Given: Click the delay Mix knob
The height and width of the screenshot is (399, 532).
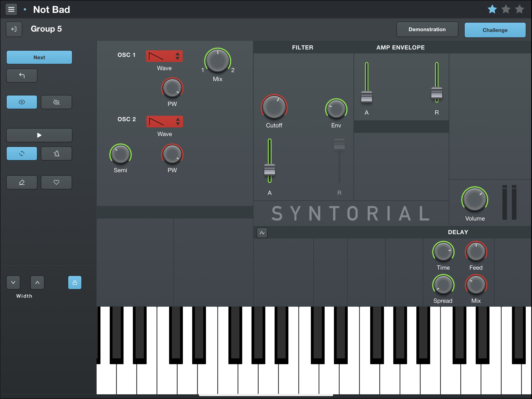Looking at the screenshot, I should click(x=476, y=285).
